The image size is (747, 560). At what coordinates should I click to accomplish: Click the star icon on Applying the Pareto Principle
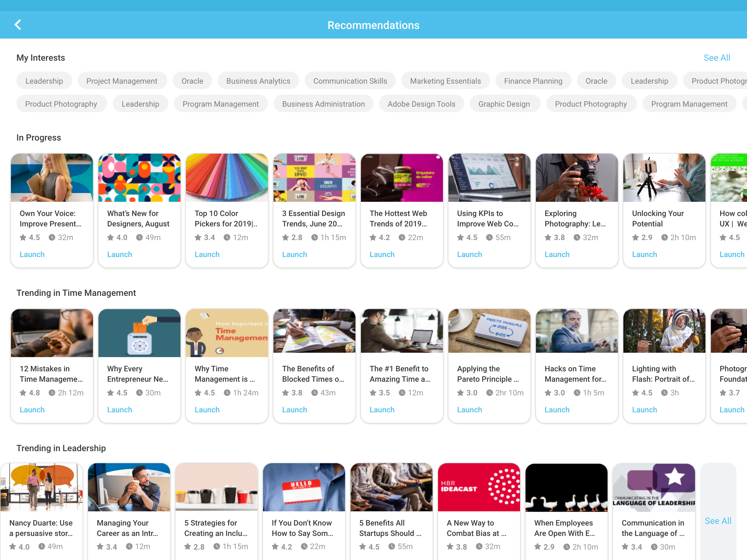(x=460, y=393)
